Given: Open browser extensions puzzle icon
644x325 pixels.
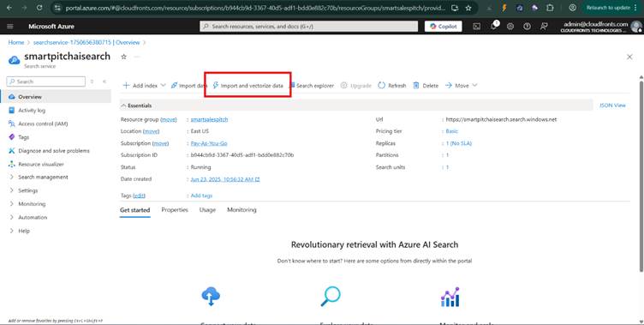Looking at the screenshot, I should (550, 8).
